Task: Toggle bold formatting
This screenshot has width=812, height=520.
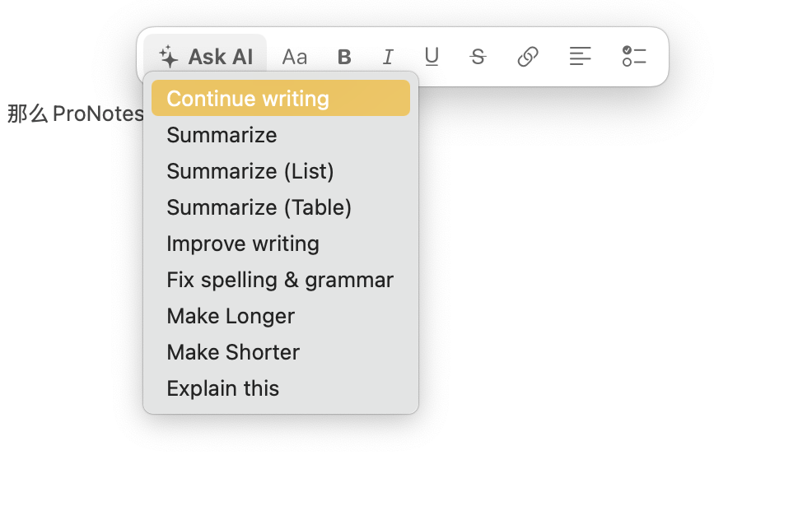Action: [344, 57]
